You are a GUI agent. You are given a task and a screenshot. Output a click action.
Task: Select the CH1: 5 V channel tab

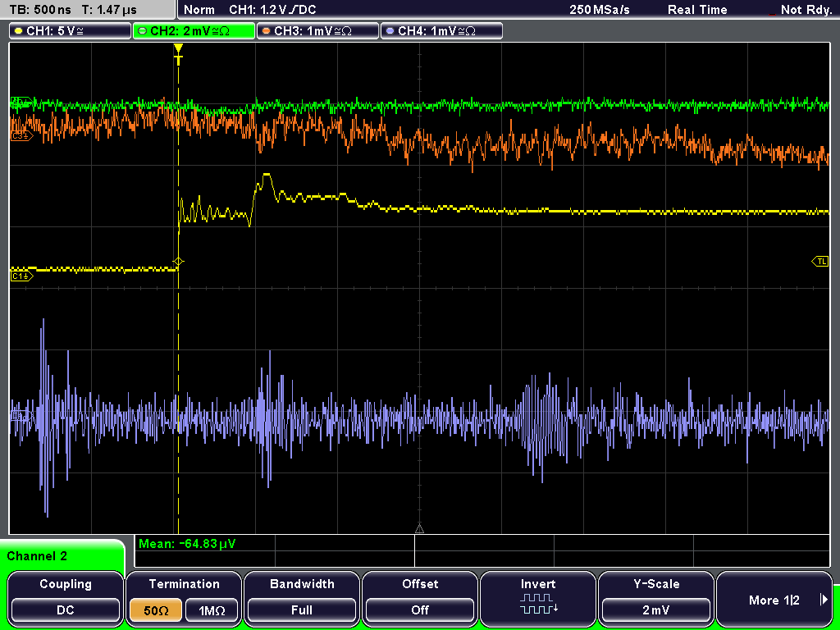tap(71, 30)
